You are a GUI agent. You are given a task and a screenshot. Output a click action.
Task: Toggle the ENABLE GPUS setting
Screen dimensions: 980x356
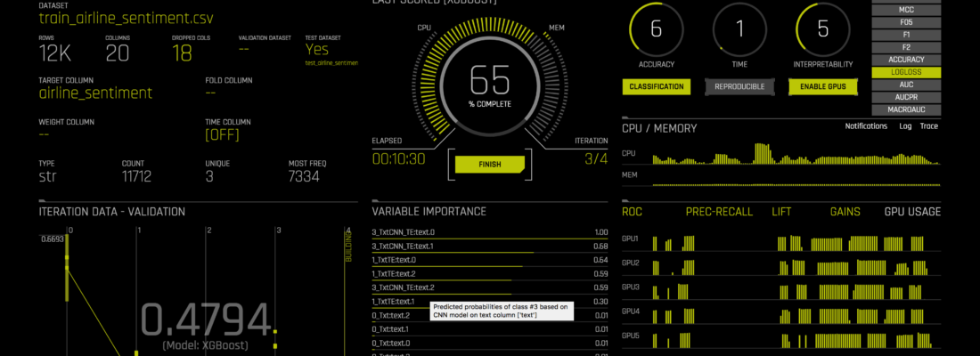pos(822,86)
